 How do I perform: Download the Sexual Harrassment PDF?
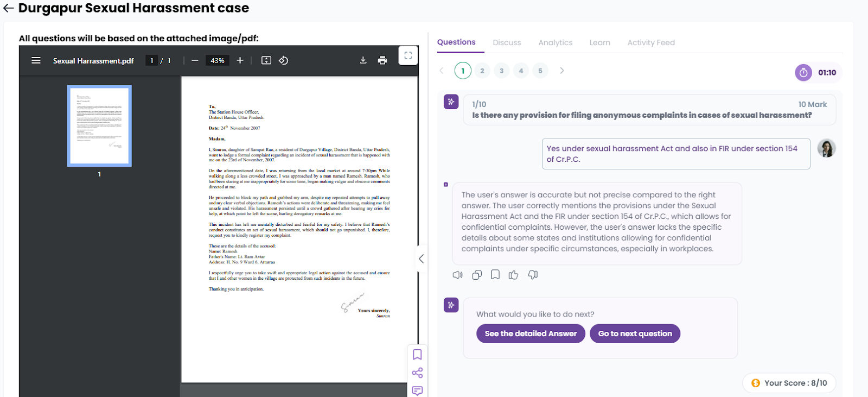(363, 60)
